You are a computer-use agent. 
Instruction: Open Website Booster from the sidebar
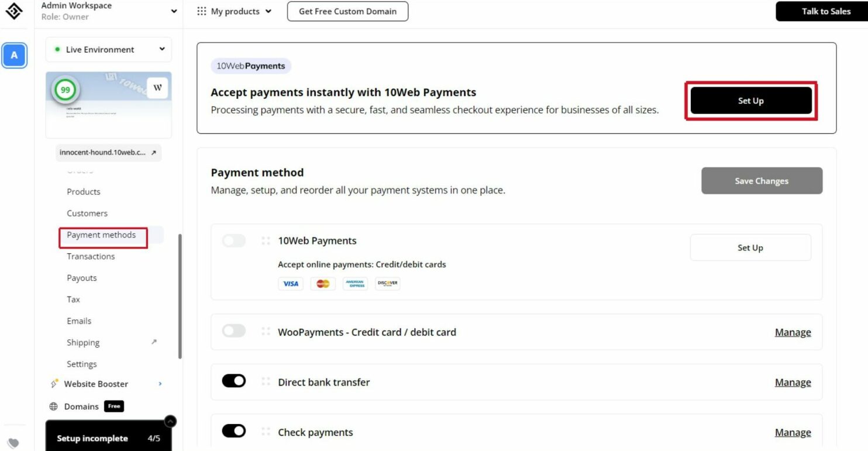pyautogui.click(x=96, y=384)
